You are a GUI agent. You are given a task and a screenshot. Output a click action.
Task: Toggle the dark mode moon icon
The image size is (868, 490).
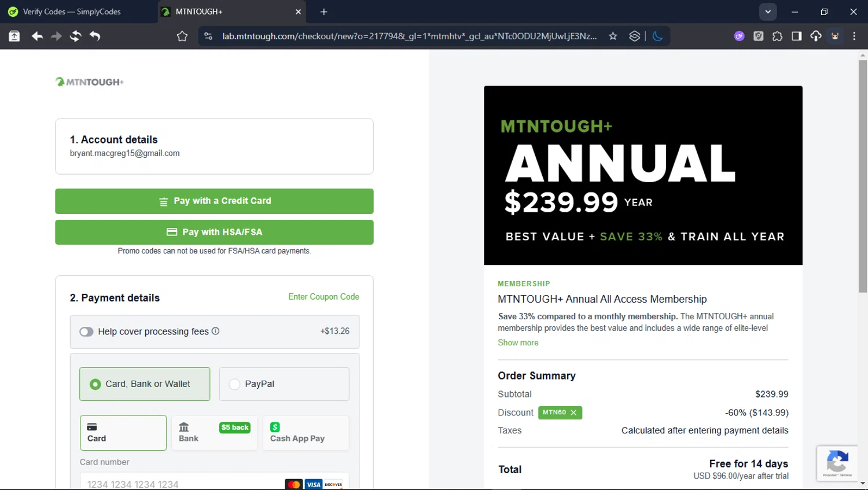[x=658, y=36]
